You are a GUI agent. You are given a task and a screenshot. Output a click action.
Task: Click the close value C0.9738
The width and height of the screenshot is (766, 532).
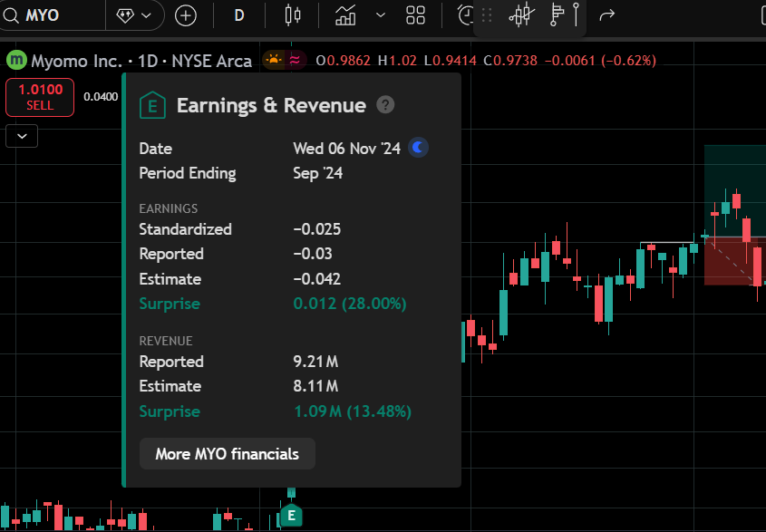coord(510,61)
